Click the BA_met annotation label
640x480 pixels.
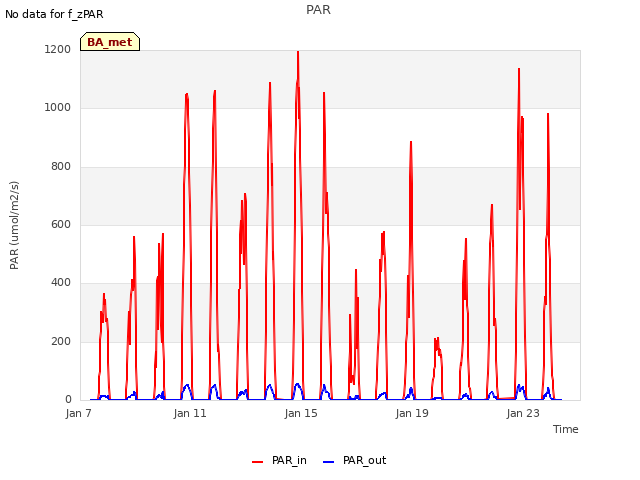[110, 42]
